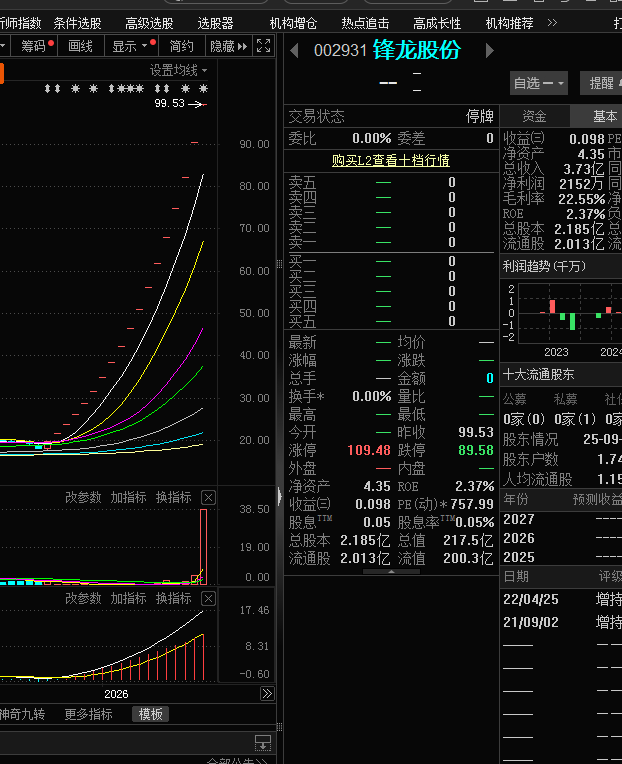Click the 涨停 price 109.48
The width and height of the screenshot is (622, 764).
pyautogui.click(x=369, y=450)
